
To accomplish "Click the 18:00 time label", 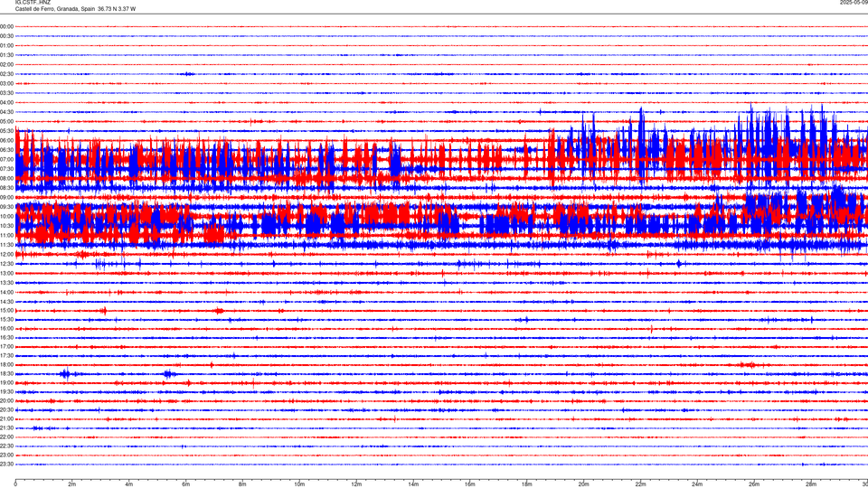I will [x=6, y=364].
